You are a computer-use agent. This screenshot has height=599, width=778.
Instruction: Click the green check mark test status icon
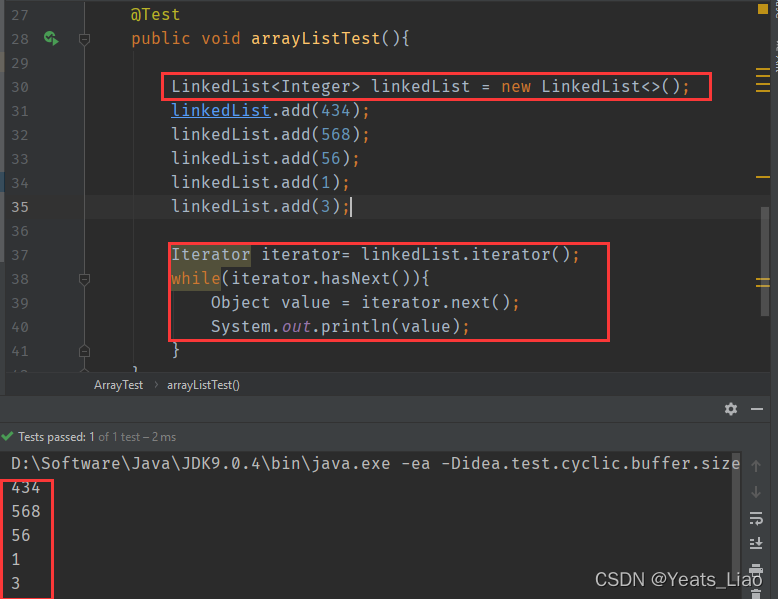click(7, 436)
